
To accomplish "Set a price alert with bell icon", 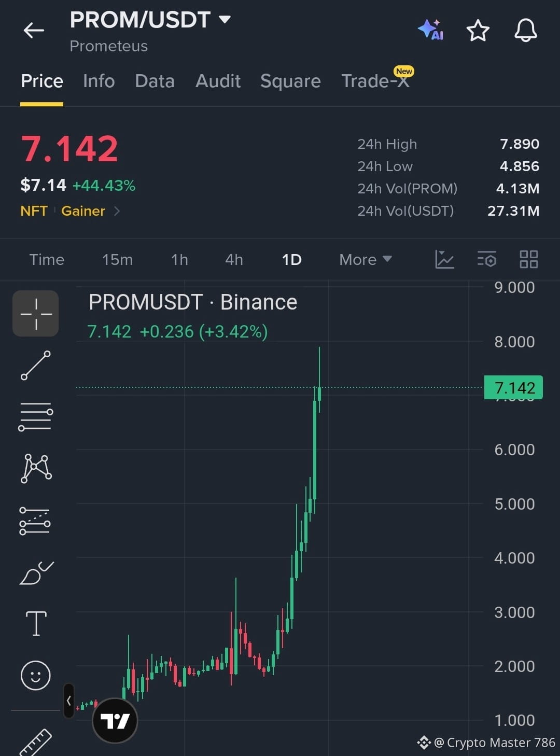I will pos(525,30).
